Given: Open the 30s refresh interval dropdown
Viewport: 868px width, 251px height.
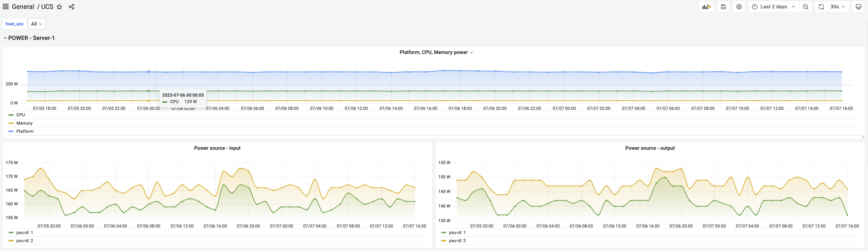Looking at the screenshot, I should [x=837, y=7].
